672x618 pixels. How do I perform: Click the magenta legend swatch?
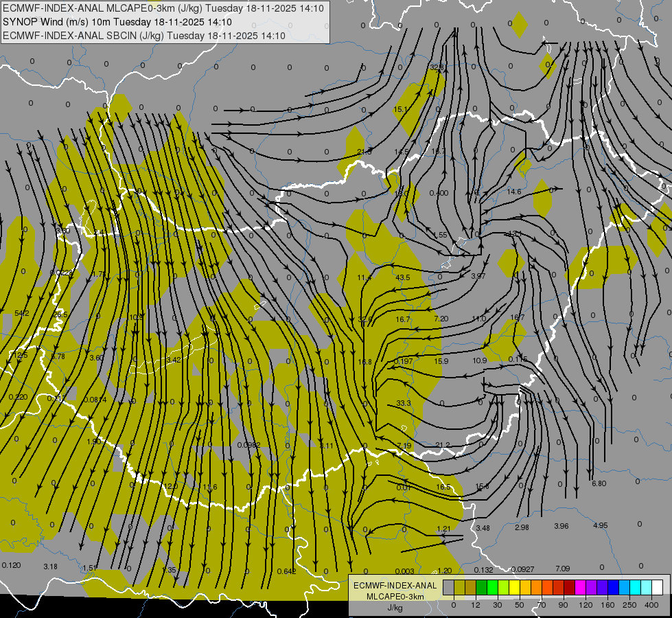click(x=580, y=587)
